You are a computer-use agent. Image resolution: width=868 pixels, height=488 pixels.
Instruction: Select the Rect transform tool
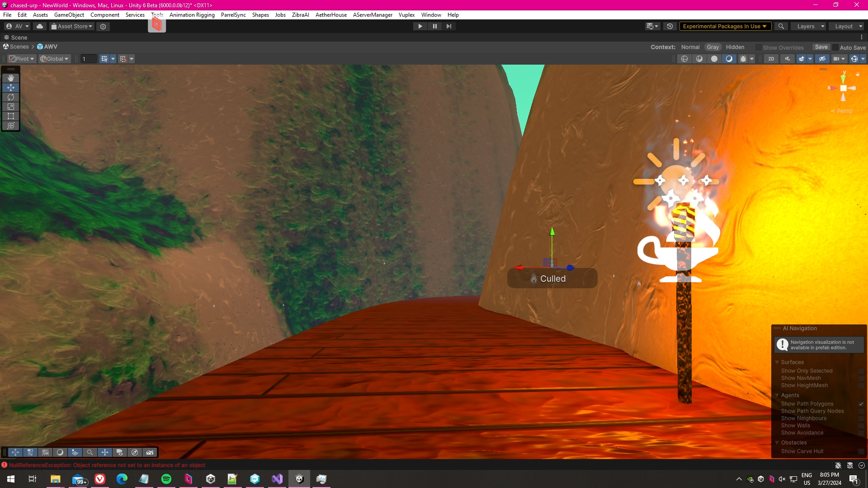point(11,116)
